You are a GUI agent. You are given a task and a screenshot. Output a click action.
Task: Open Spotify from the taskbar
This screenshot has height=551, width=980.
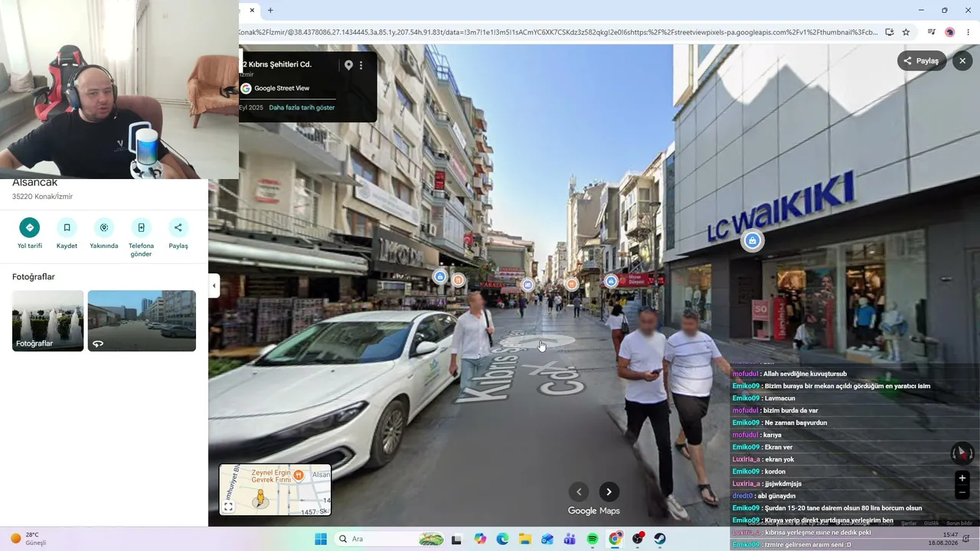pos(593,539)
